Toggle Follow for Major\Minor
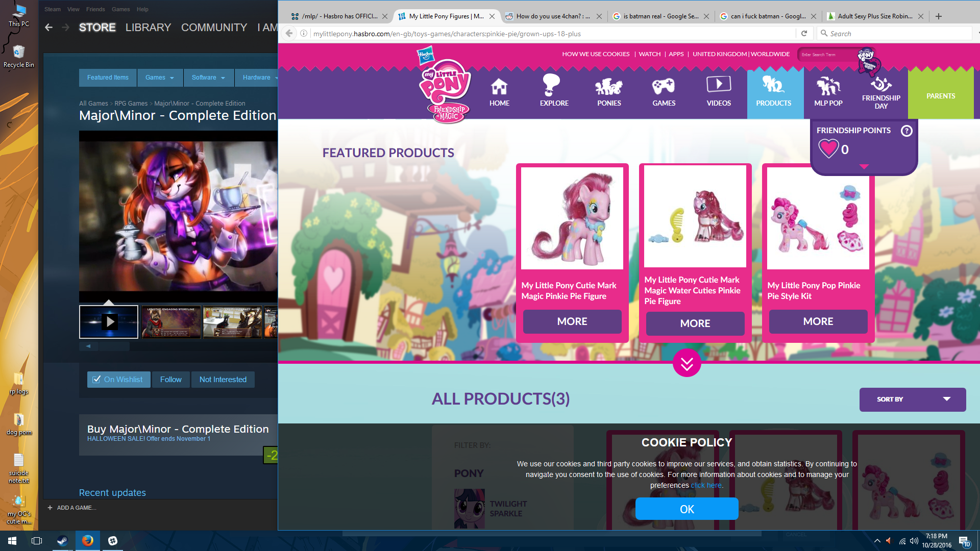This screenshot has height=551, width=980. click(x=170, y=380)
